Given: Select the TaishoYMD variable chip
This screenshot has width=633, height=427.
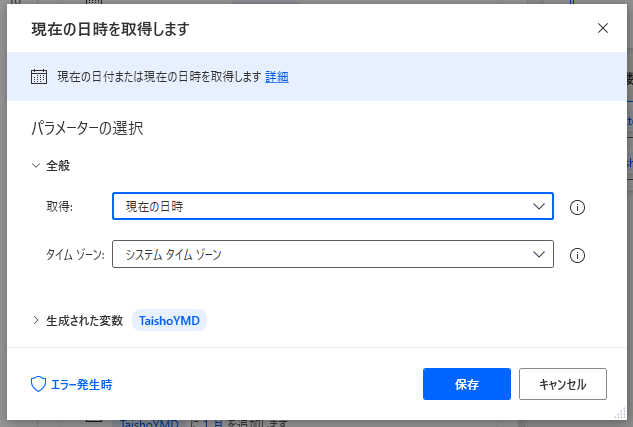Looking at the screenshot, I should (x=169, y=320).
